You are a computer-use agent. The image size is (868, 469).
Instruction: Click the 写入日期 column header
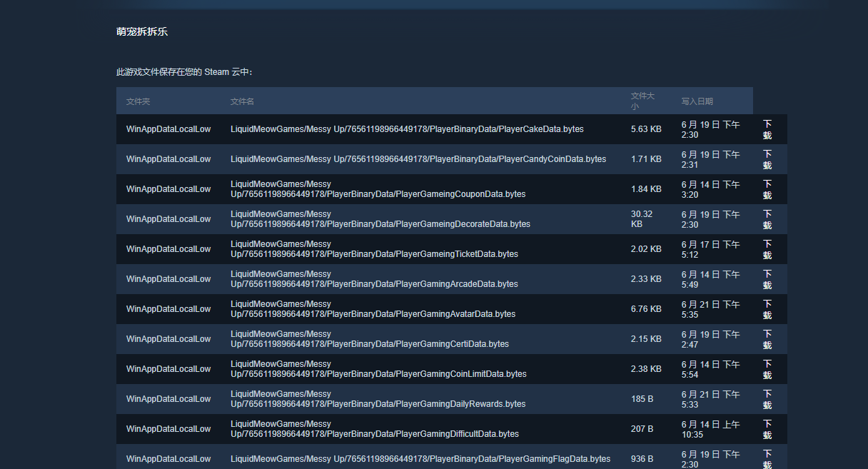coord(697,101)
